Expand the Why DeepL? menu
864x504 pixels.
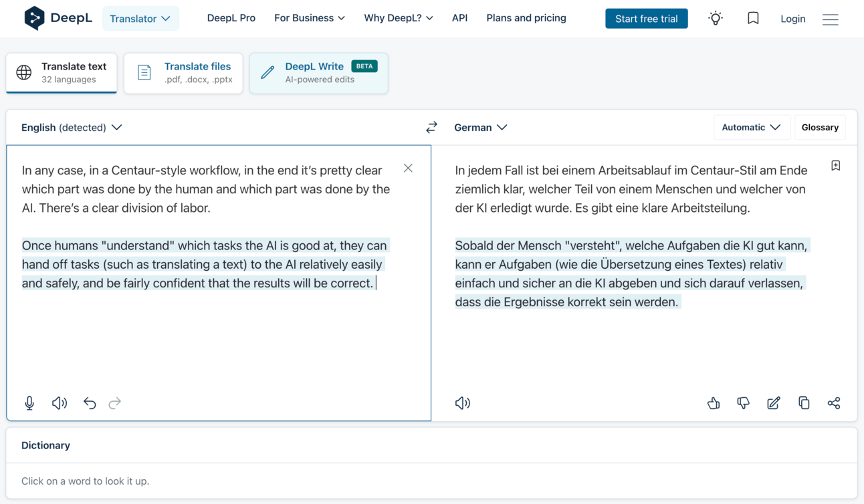point(399,18)
